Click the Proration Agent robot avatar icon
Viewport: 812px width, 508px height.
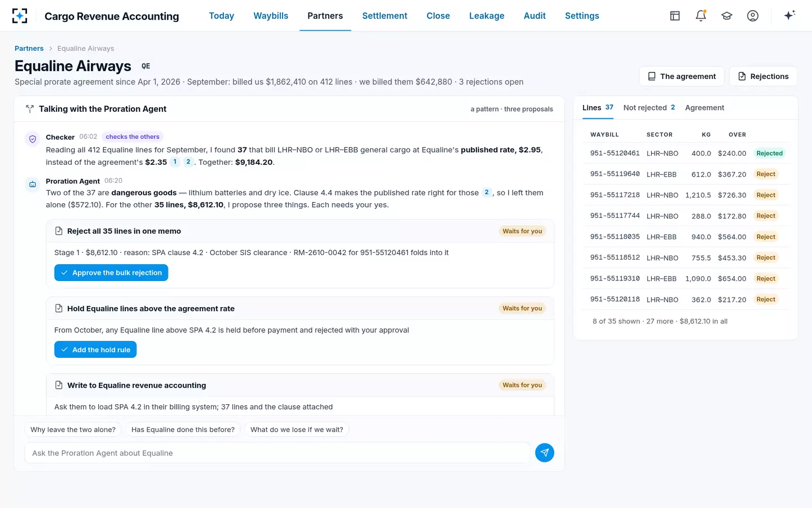[33, 184]
